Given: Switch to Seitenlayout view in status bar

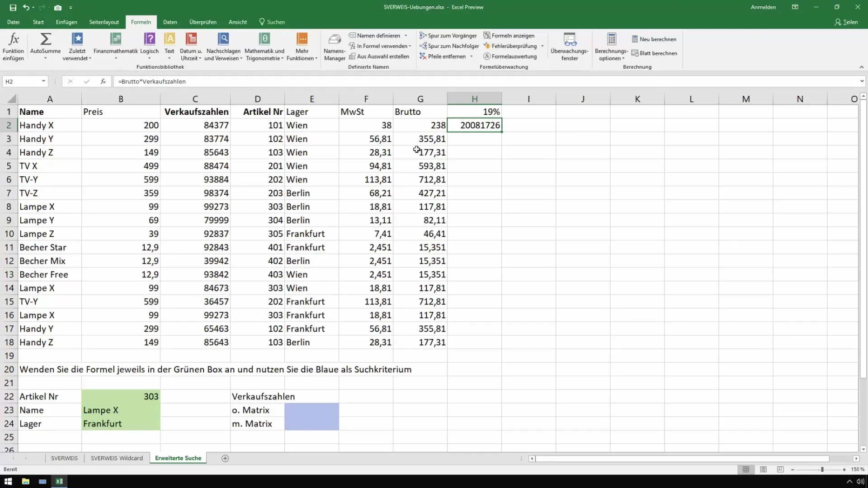Looking at the screenshot, I should 763,469.
